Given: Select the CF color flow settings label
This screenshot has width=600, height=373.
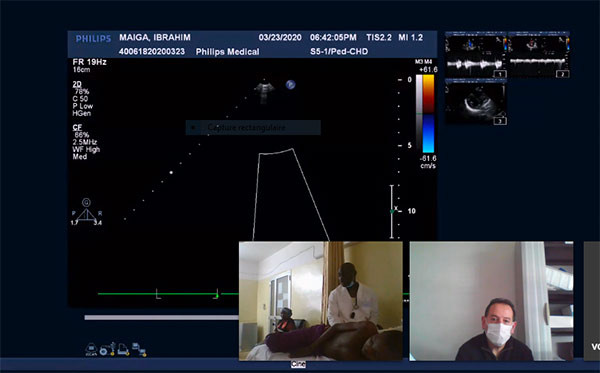Looking at the screenshot, I should click(x=77, y=127).
